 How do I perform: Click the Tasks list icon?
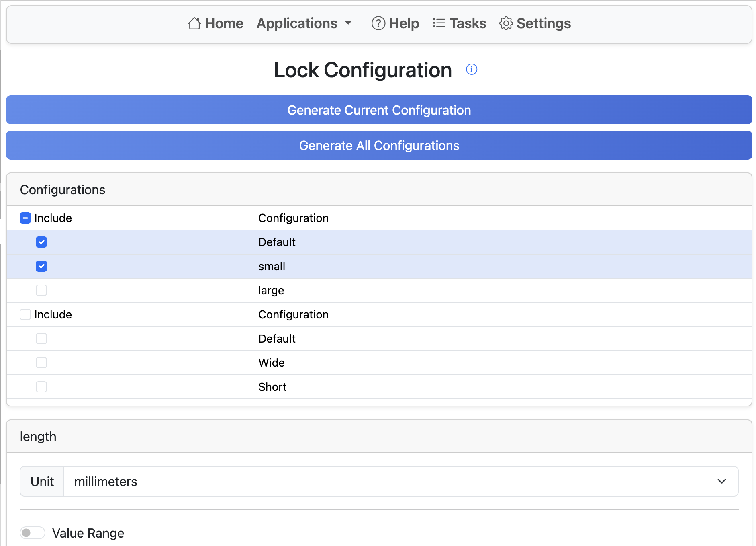tap(438, 23)
